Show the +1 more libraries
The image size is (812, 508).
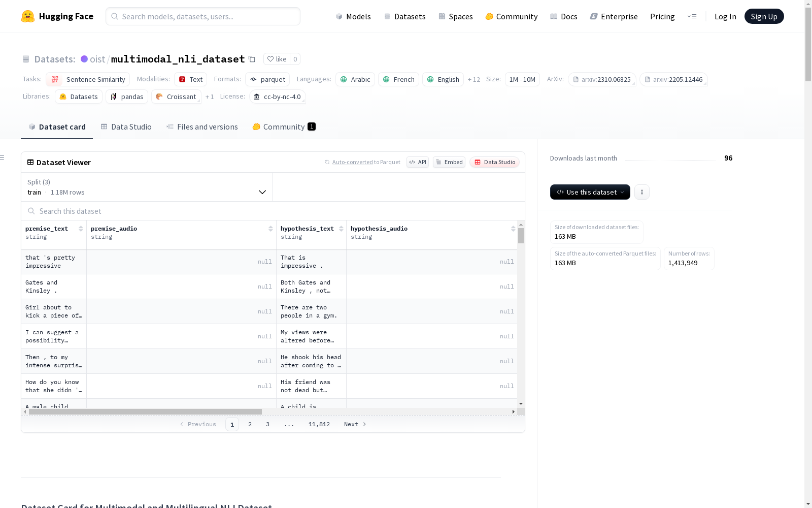click(210, 97)
